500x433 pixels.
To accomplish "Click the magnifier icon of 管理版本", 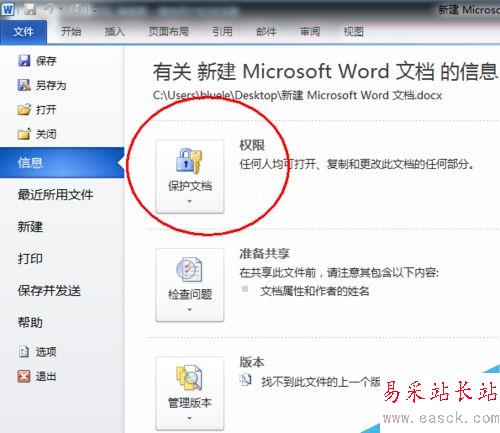I will (189, 378).
